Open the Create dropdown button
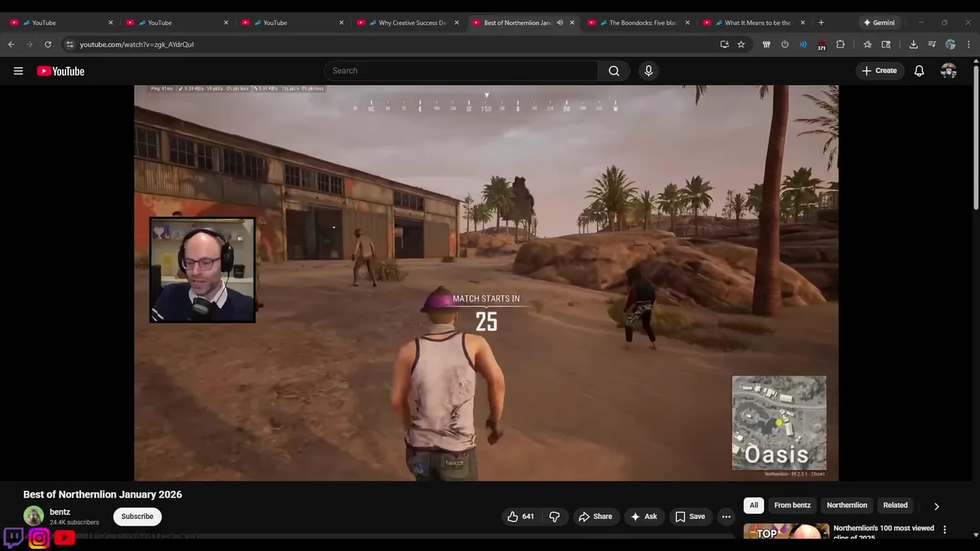The image size is (980, 551). coord(879,70)
